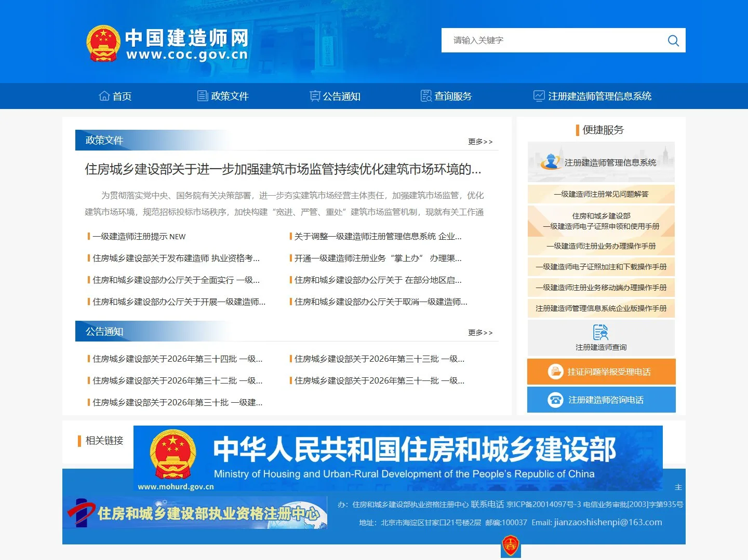Click the 相关链接 heading

[x=104, y=441]
